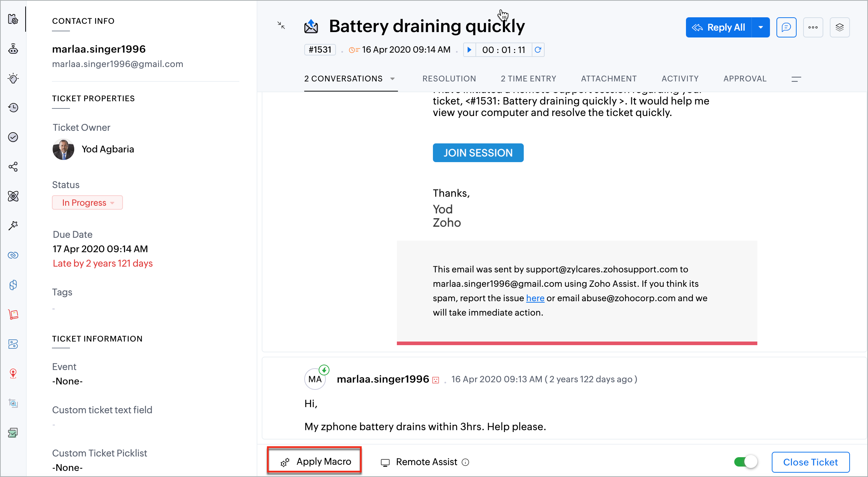Expand the Reply All dropdown arrow
This screenshot has width=868, height=477.
click(x=761, y=27)
